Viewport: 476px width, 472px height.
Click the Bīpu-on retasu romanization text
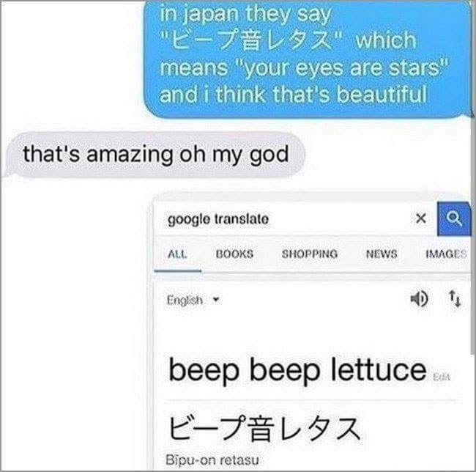(x=212, y=460)
